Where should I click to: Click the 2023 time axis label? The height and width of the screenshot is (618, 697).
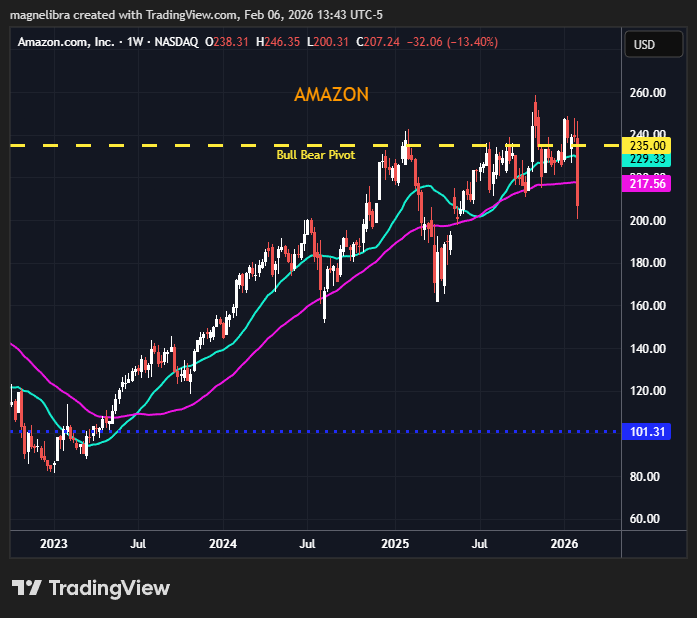(x=54, y=544)
